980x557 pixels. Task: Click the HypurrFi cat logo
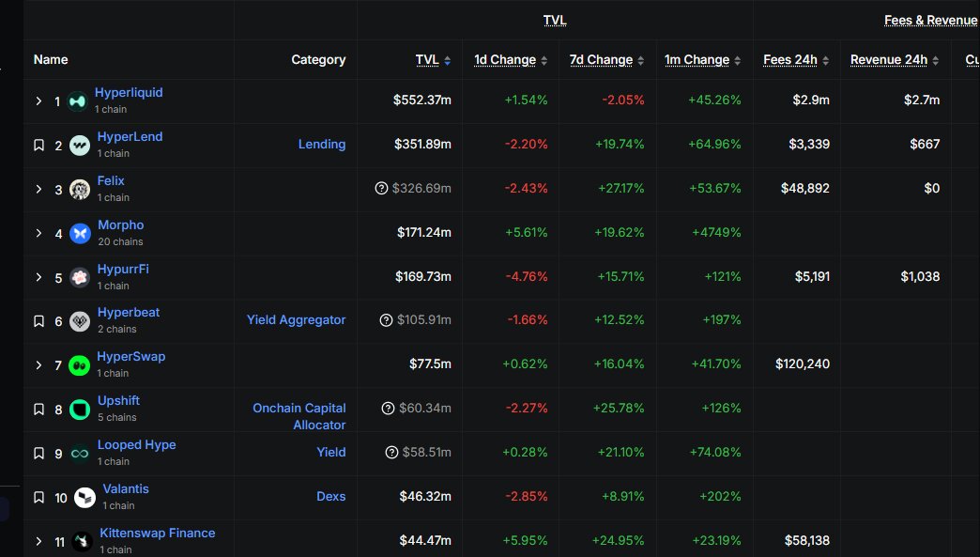coord(80,278)
